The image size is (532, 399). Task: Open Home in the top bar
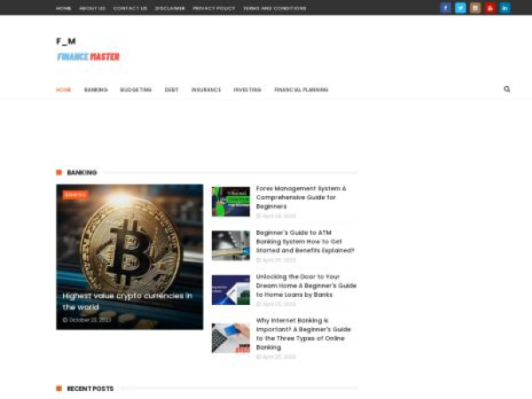(x=64, y=8)
